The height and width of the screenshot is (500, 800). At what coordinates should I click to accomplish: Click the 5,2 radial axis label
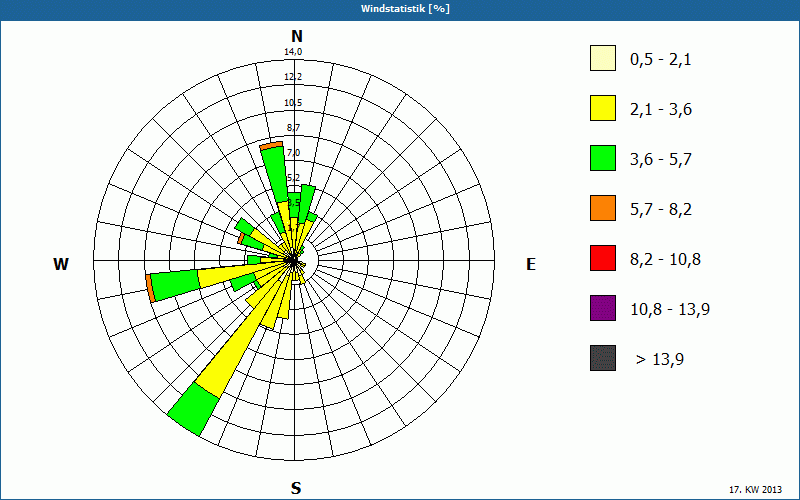pyautogui.click(x=293, y=178)
